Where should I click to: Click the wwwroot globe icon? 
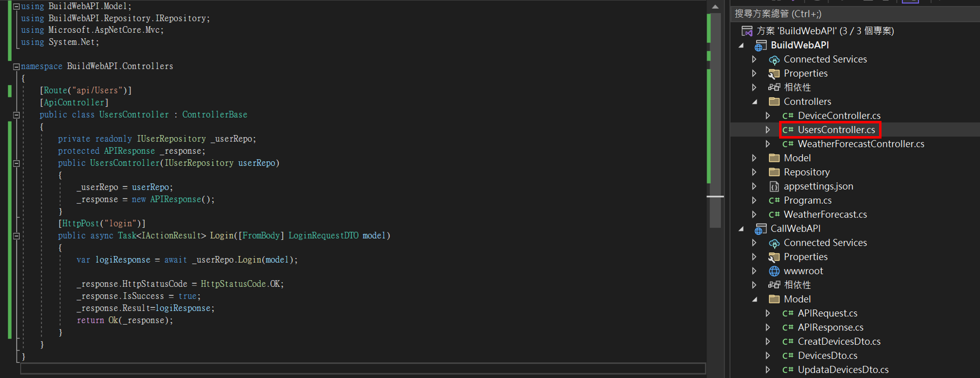point(774,271)
